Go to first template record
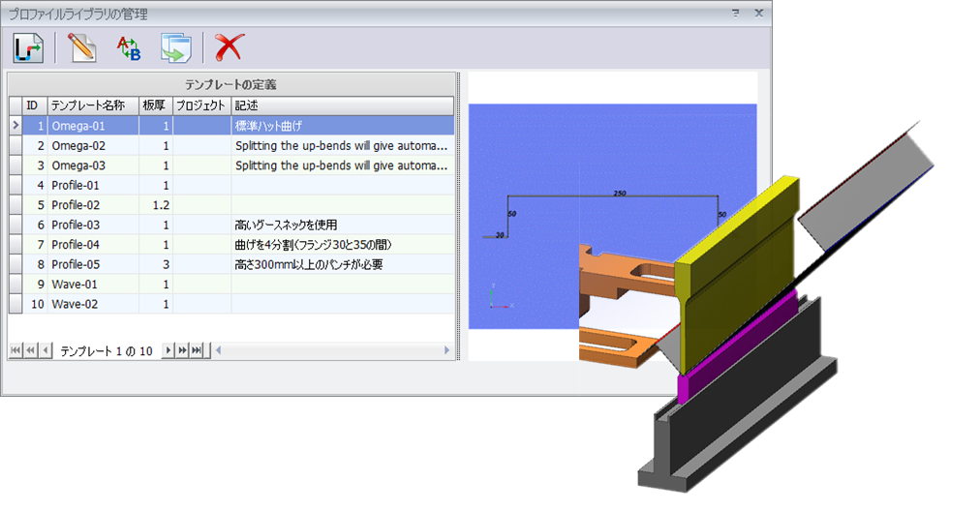 point(15,350)
